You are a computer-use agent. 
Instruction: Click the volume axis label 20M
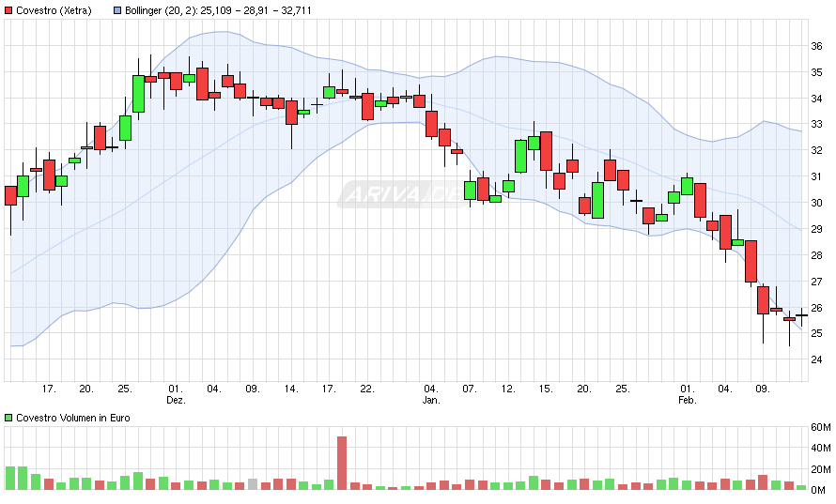click(x=821, y=469)
